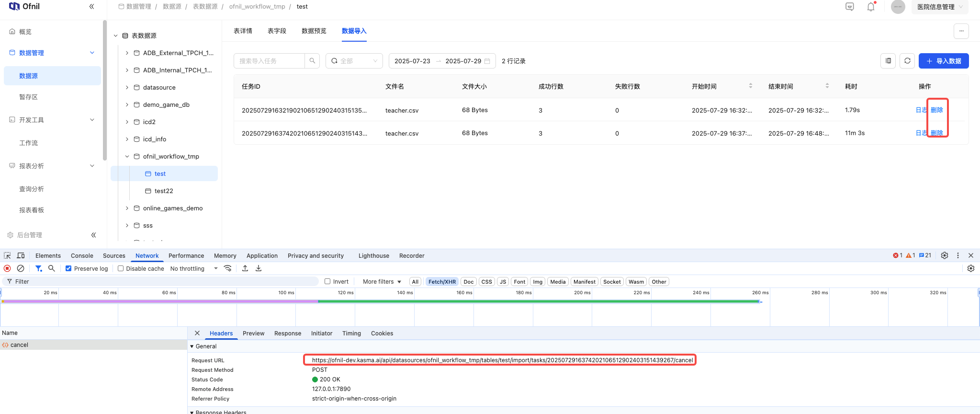Image resolution: width=980 pixels, height=414 pixels.
Task: Select the test22 table in tree
Action: coord(164,191)
